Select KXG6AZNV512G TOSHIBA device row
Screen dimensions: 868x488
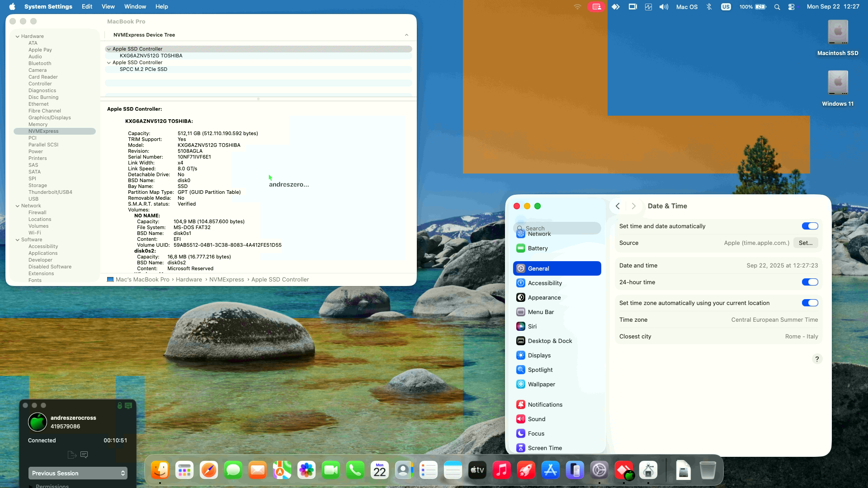259,56
